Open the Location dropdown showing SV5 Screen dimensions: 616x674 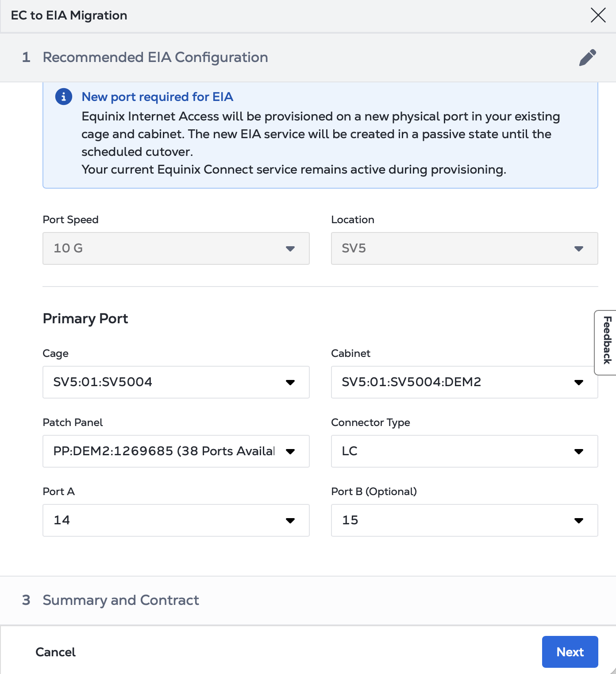pos(465,248)
